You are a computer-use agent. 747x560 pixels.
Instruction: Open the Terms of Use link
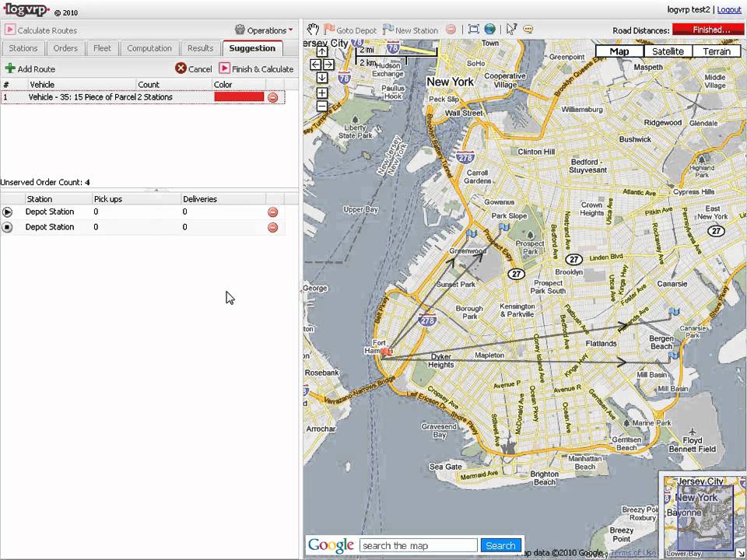point(633,552)
